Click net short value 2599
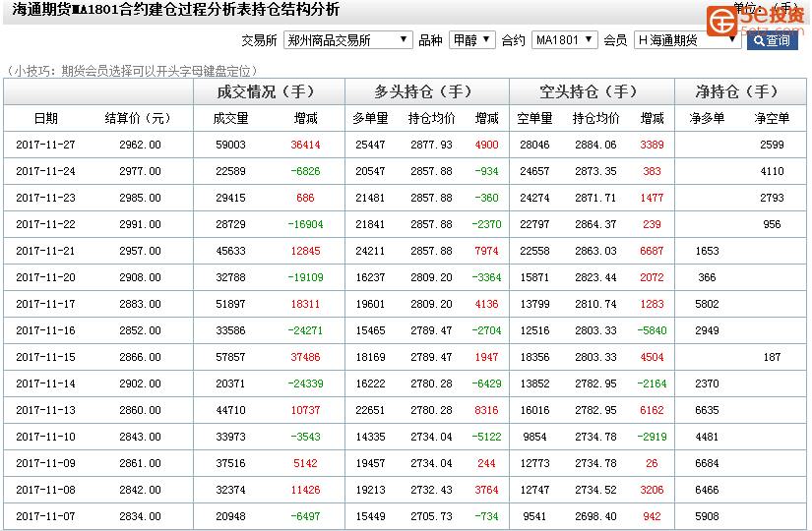812x531 pixels. click(772, 145)
